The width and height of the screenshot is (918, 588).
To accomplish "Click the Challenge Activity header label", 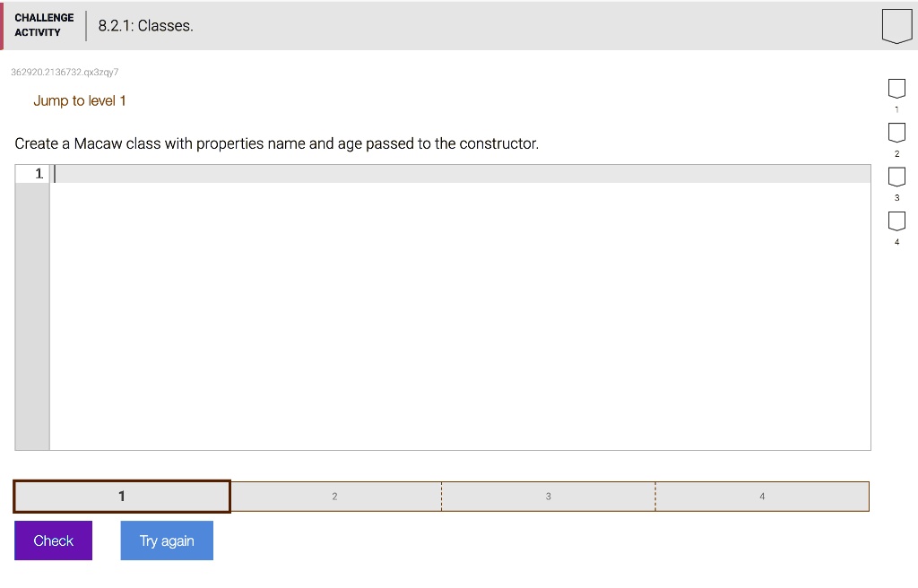I will (45, 25).
